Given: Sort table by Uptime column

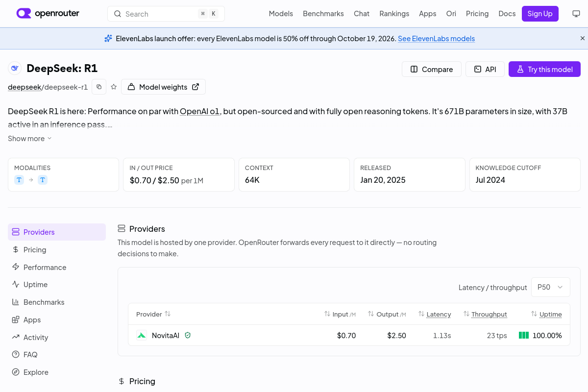Looking at the screenshot, I should pos(546,314).
